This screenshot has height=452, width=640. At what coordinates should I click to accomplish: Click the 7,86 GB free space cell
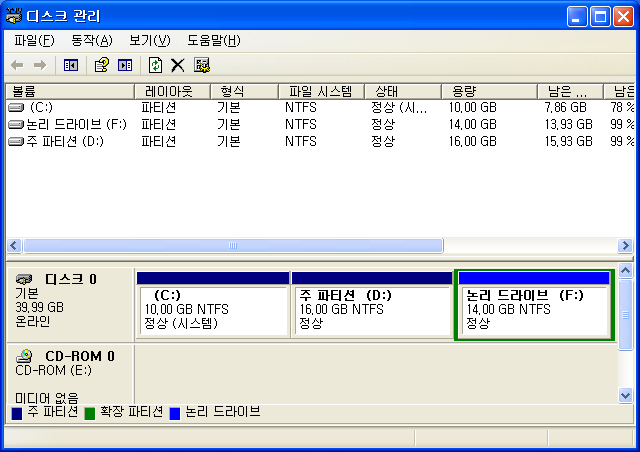(x=565, y=107)
